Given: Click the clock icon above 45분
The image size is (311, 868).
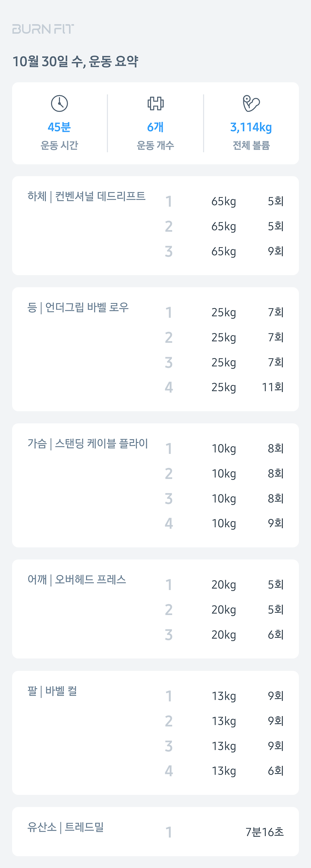Looking at the screenshot, I should coord(59,103).
